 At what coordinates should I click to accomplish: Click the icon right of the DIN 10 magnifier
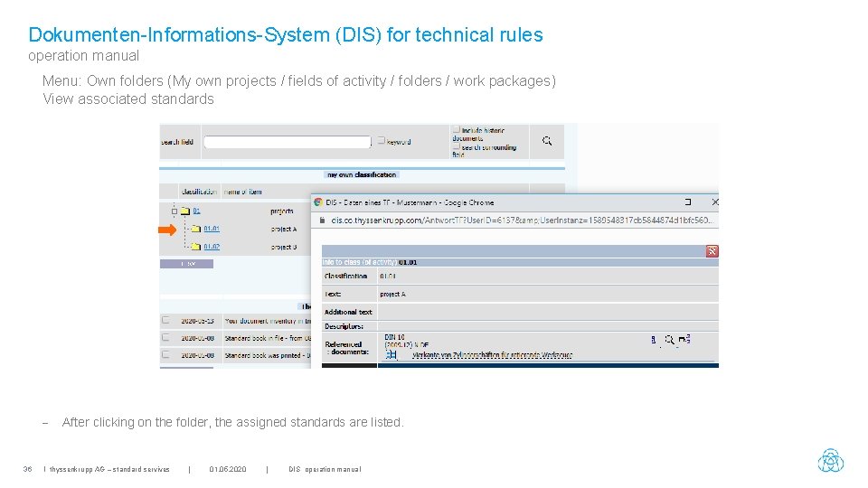(684, 339)
